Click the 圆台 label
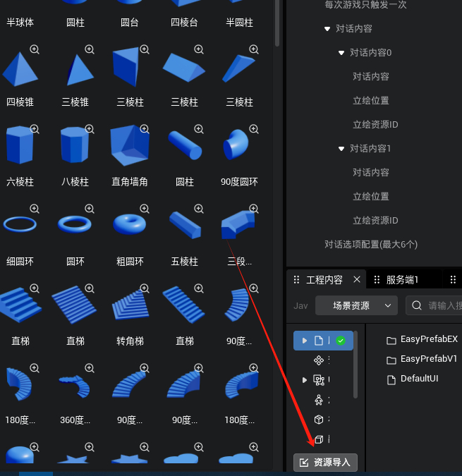462x476 pixels. click(130, 23)
